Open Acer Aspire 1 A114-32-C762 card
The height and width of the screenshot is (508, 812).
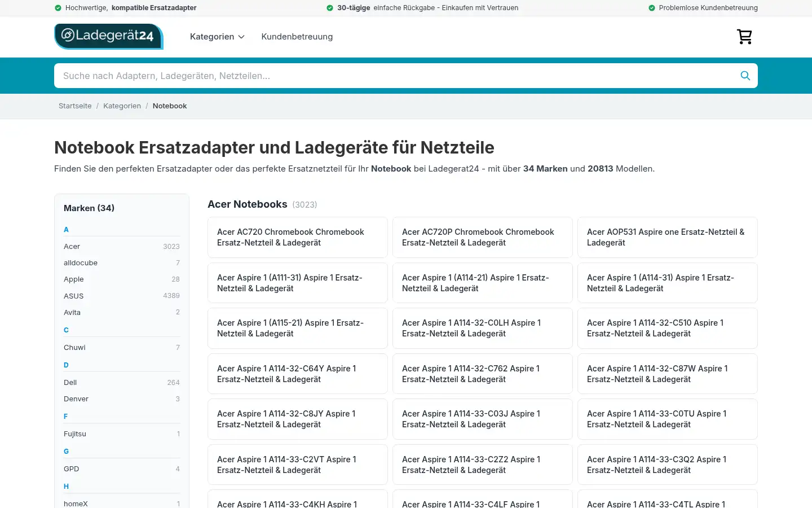click(x=483, y=374)
